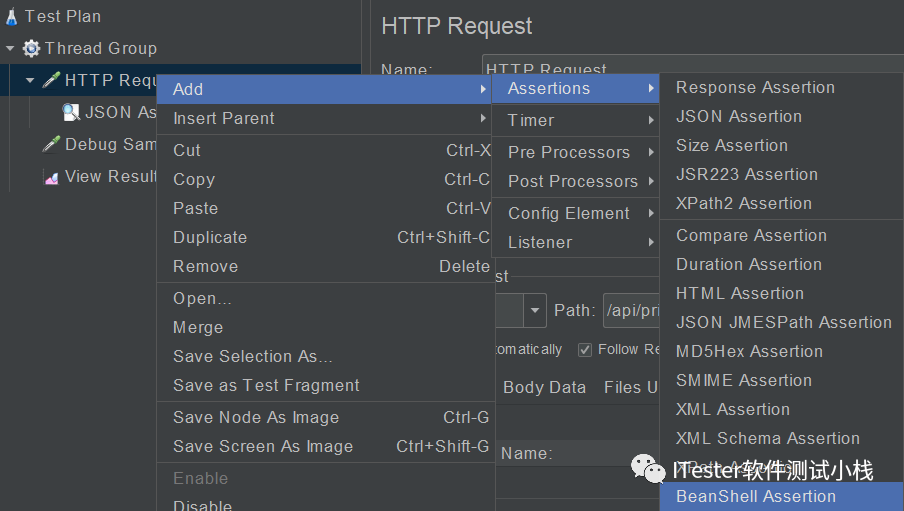Expand the Post Processors submenu arrow
Image resolution: width=904 pixels, height=511 pixels.
point(651,181)
